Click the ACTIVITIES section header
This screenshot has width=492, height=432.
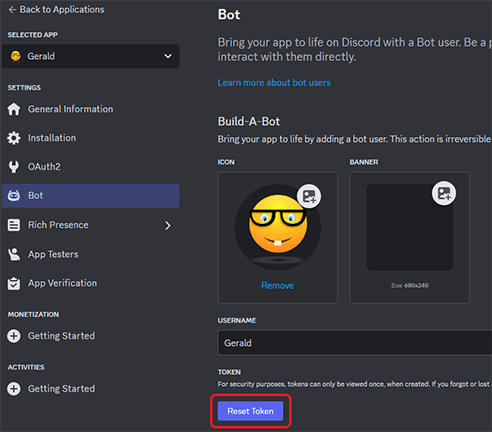click(26, 367)
